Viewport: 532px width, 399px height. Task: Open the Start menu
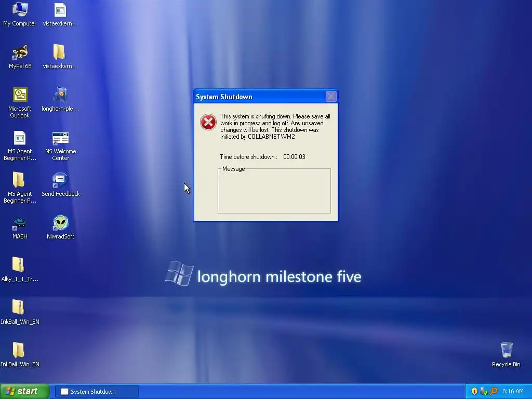point(24,391)
